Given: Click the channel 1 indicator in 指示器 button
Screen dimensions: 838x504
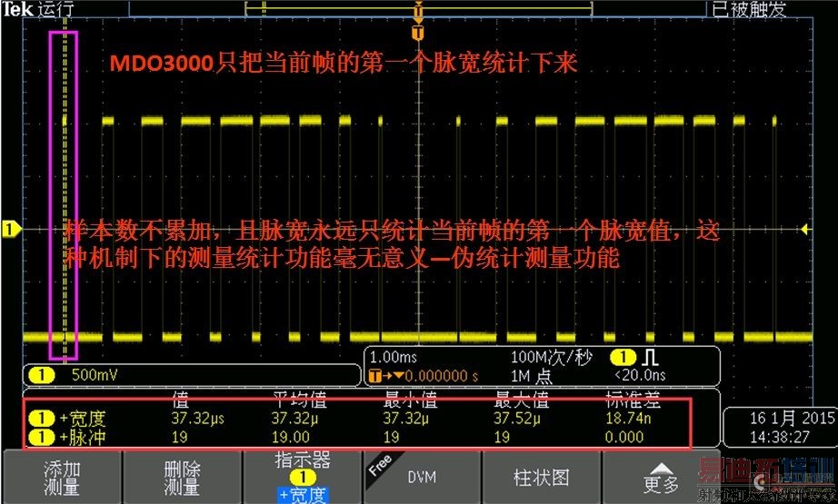Looking at the screenshot, I should 303,477.
